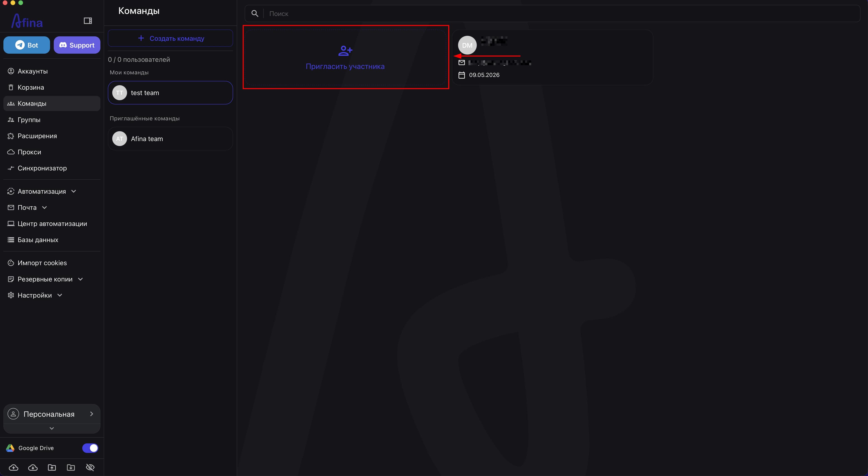Viewport: 868px width, 476px height.
Task: Click the add-person invite icon
Action: [x=345, y=51]
